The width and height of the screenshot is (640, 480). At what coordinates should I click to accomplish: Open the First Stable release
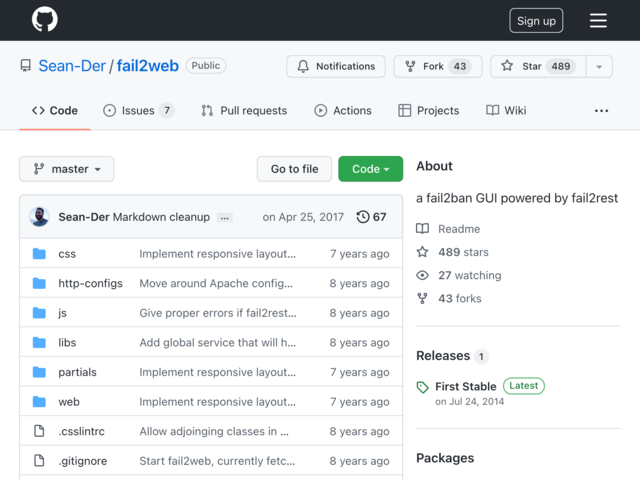pos(465,386)
